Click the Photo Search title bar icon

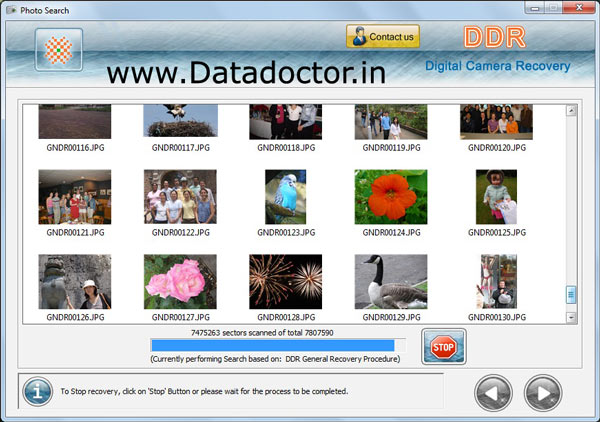pyautogui.click(x=11, y=10)
